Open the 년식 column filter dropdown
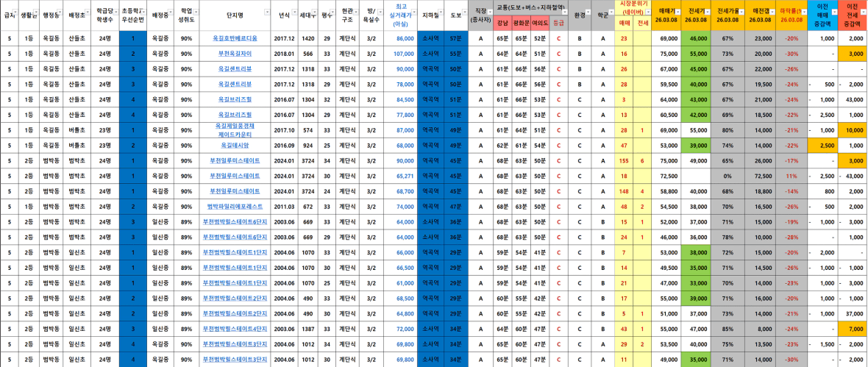 pyautogui.click(x=294, y=11)
